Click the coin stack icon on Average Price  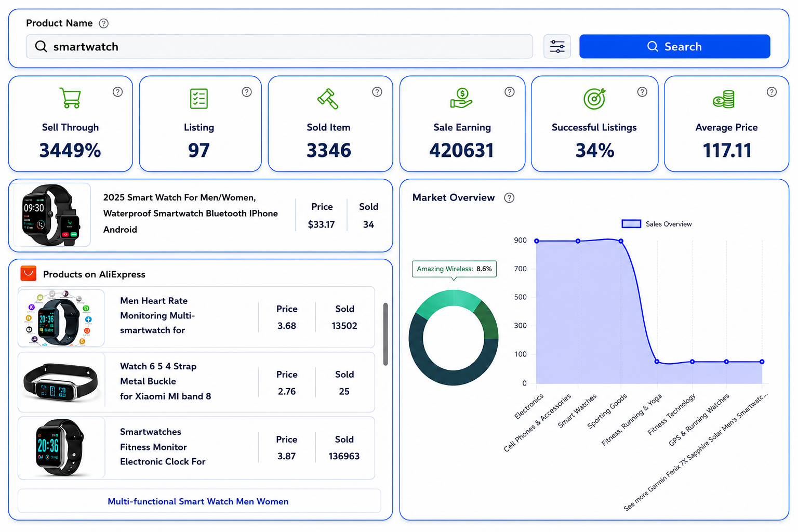point(724,99)
